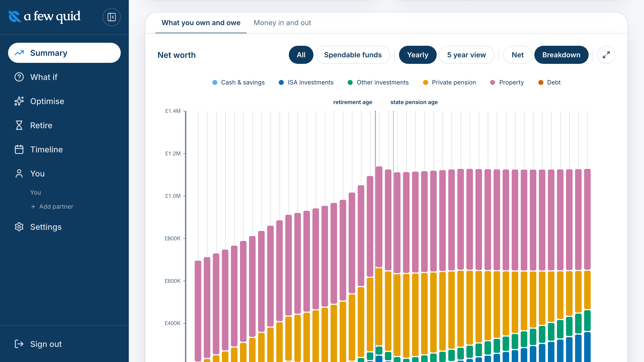Select the Spendable funds filter
Viewport: 644px width, 362px height.
tap(353, 55)
